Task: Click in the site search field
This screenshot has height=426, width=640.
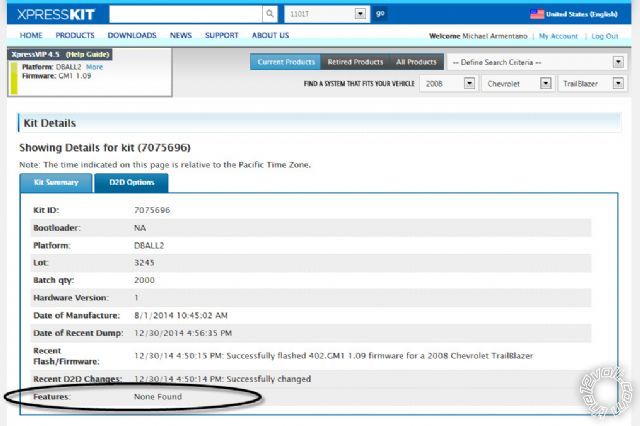Action: click(185, 15)
